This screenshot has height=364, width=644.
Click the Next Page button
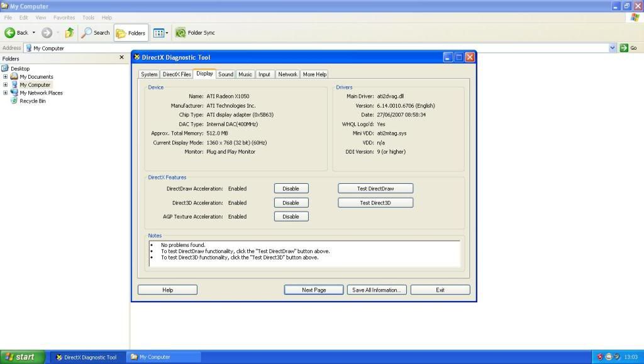click(314, 290)
